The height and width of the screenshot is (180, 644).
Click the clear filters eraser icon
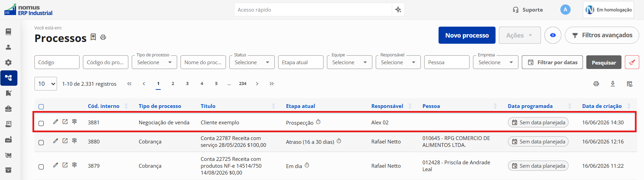[632, 62]
